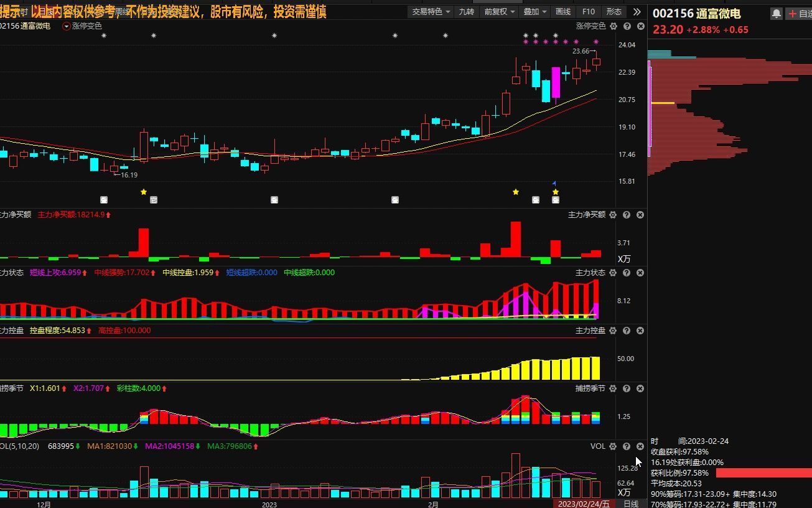The image size is (812, 508).
Task: Click the X万 unit label in VOL panel
Action: click(624, 493)
